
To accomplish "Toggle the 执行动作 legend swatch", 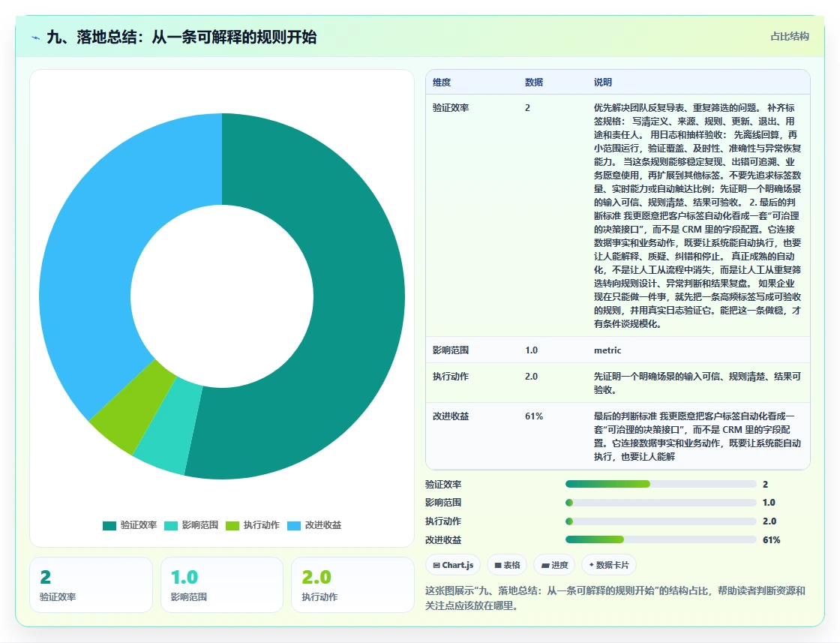I will (x=232, y=526).
